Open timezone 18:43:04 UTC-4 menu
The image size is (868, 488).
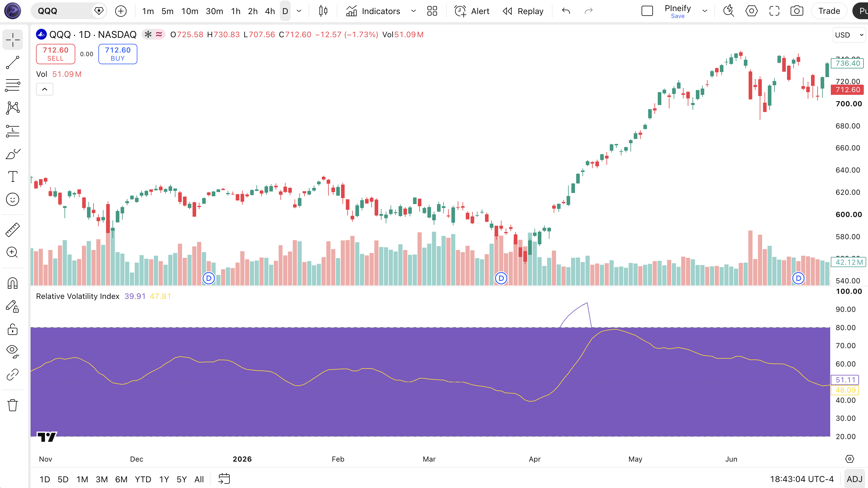[802, 479]
